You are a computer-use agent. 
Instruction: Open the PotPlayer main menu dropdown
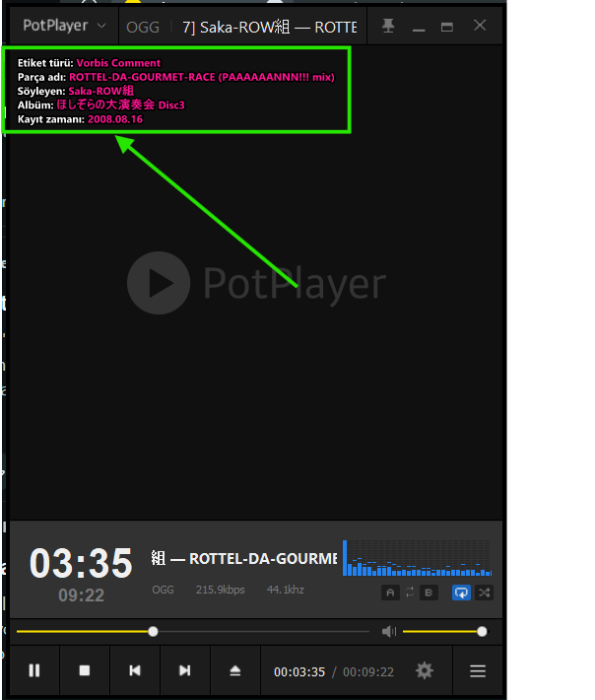(64, 26)
